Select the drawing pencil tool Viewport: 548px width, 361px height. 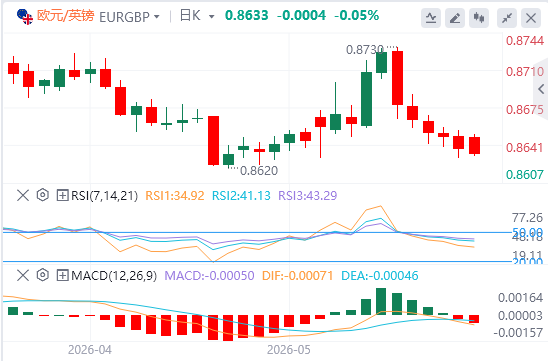point(455,18)
